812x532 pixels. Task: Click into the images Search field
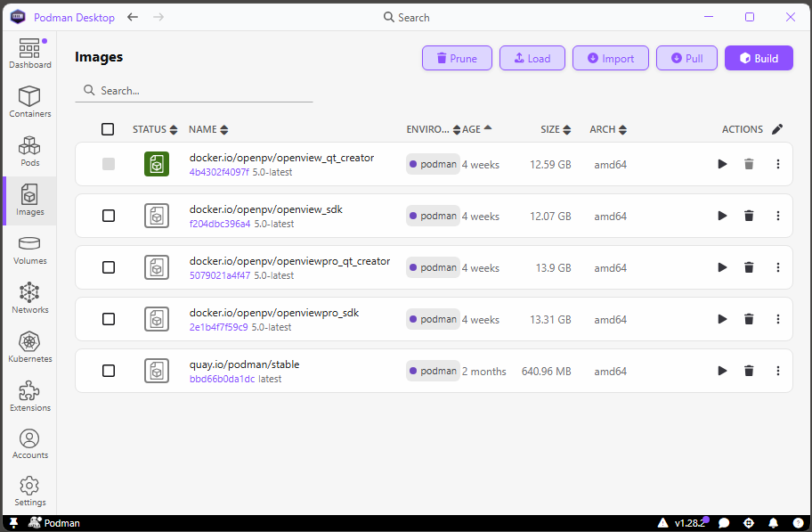194,91
